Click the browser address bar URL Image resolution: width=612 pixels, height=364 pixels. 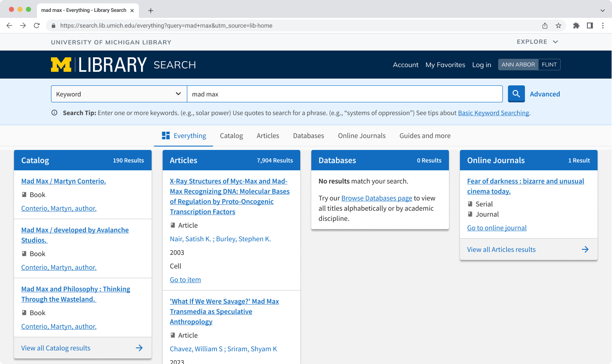click(166, 25)
